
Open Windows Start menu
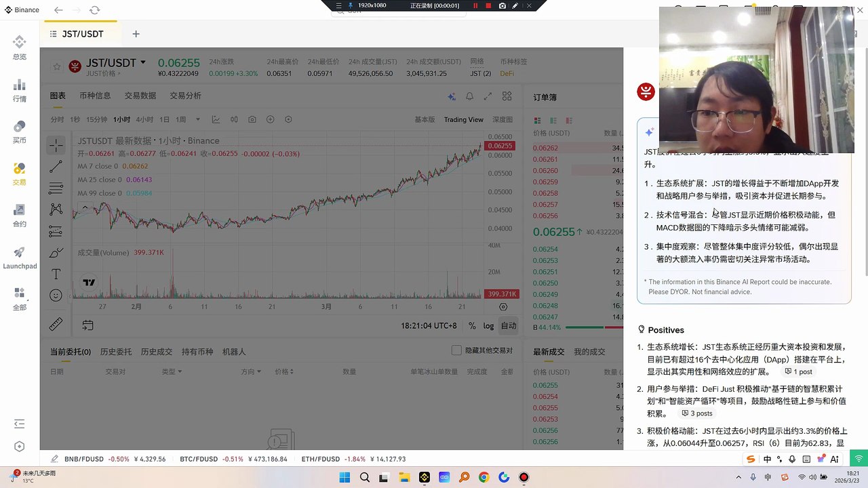click(x=344, y=477)
